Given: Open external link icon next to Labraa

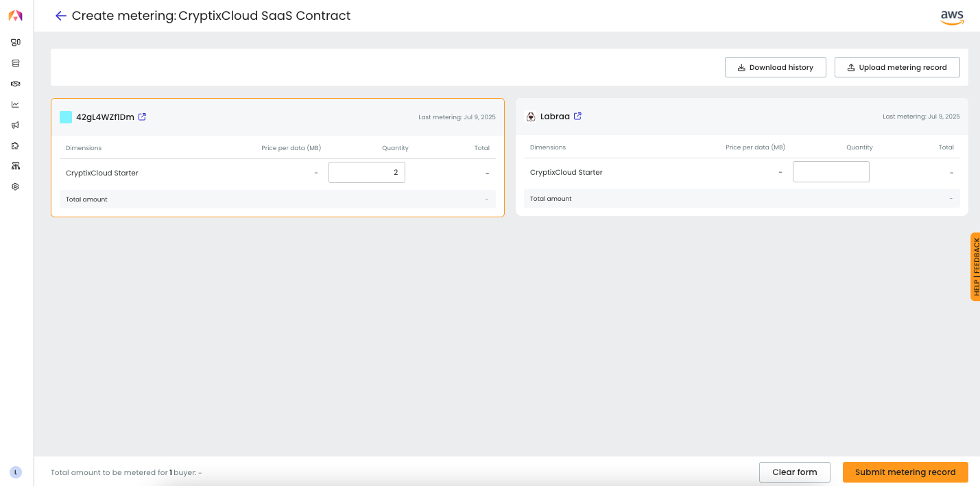Looking at the screenshot, I should coord(577,117).
